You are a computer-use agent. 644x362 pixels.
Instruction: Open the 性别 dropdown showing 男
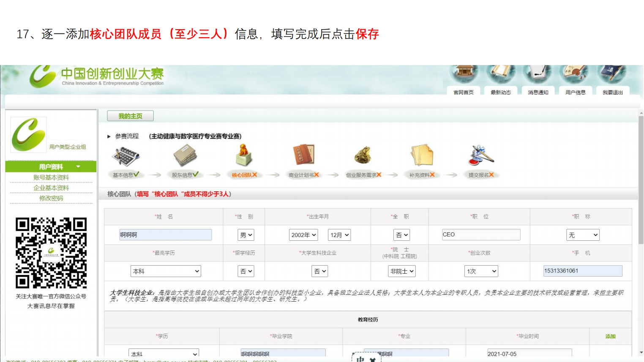(246, 235)
